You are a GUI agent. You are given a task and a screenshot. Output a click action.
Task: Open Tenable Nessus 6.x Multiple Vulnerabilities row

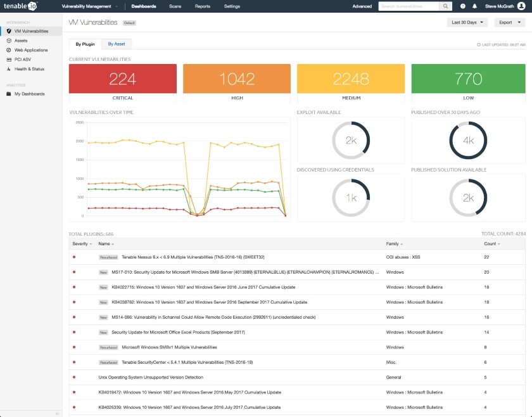coord(297,257)
